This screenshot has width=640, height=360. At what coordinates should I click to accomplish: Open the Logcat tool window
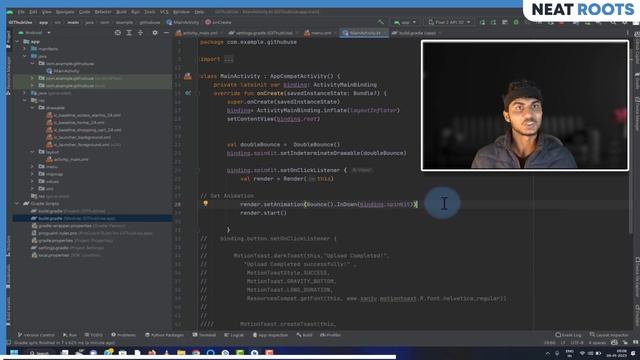(234, 335)
